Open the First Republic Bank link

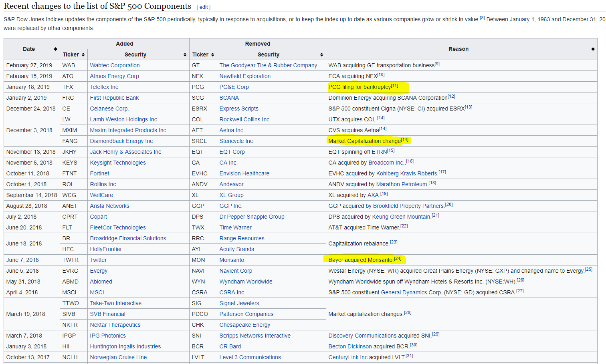114,98
